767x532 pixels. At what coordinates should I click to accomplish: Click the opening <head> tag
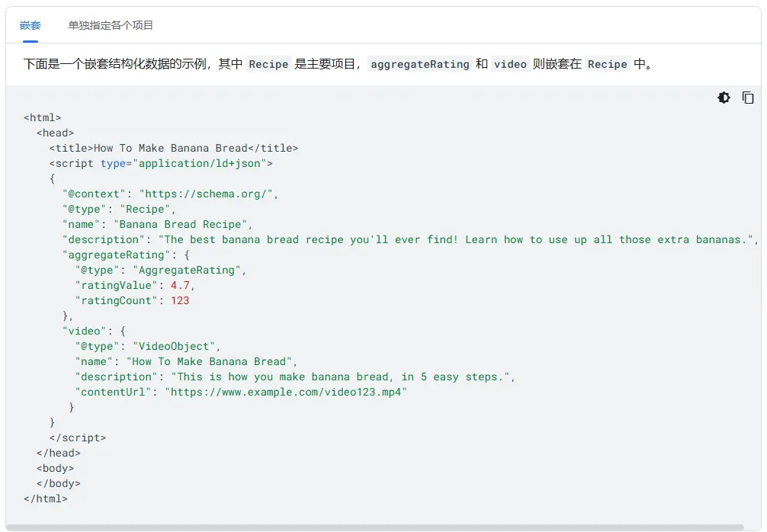pyautogui.click(x=55, y=133)
